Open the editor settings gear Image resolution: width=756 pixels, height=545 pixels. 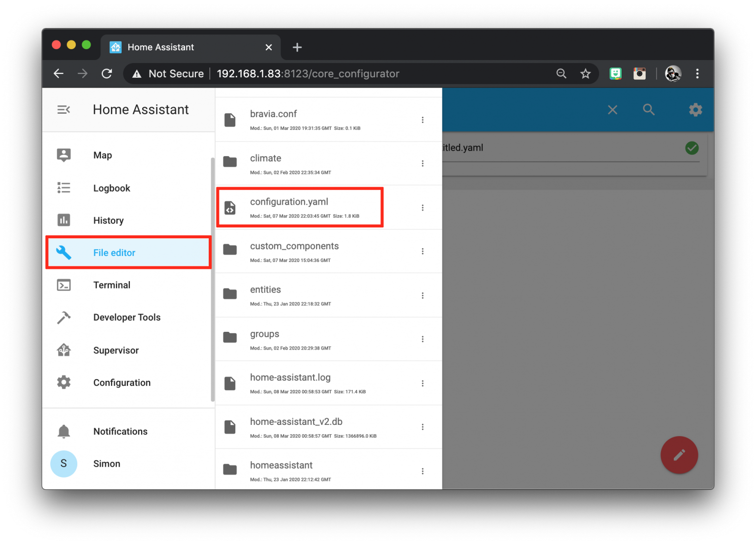pos(695,109)
